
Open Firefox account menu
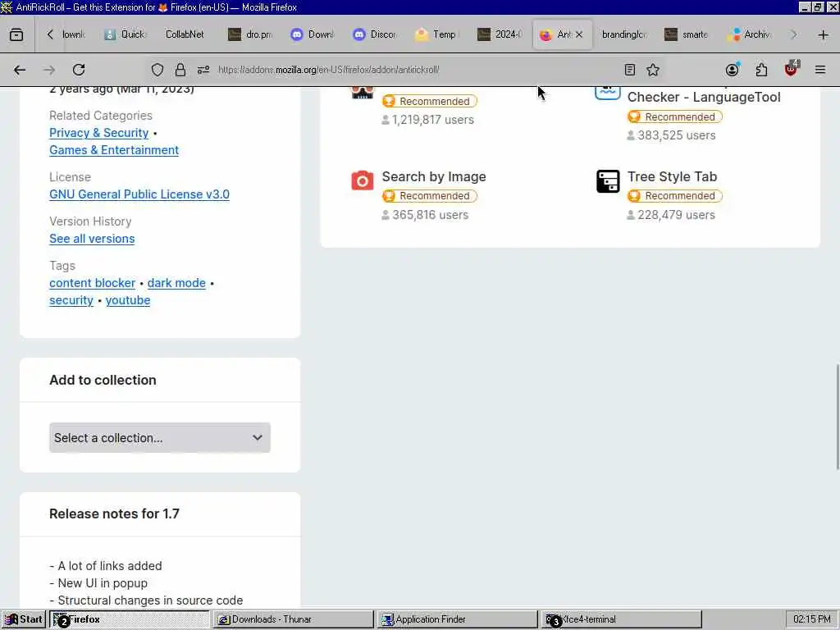coord(733,70)
